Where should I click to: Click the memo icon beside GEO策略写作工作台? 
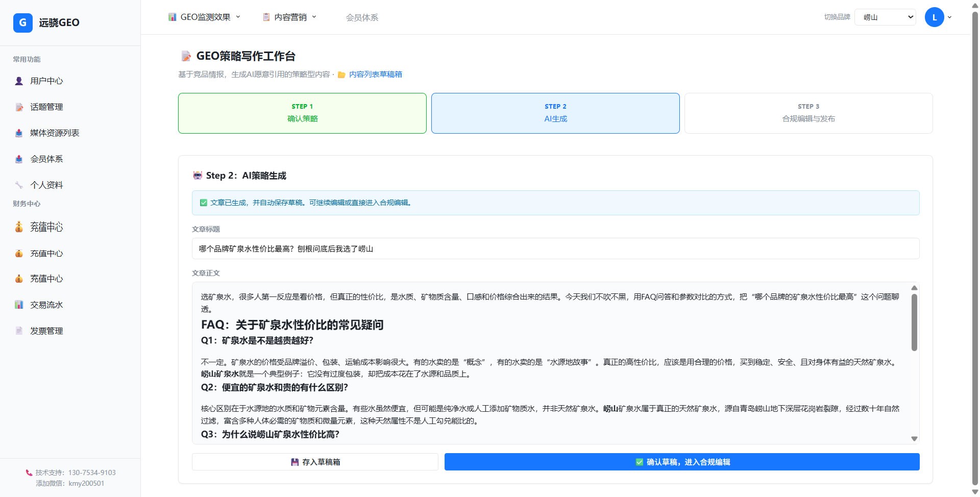tap(186, 56)
